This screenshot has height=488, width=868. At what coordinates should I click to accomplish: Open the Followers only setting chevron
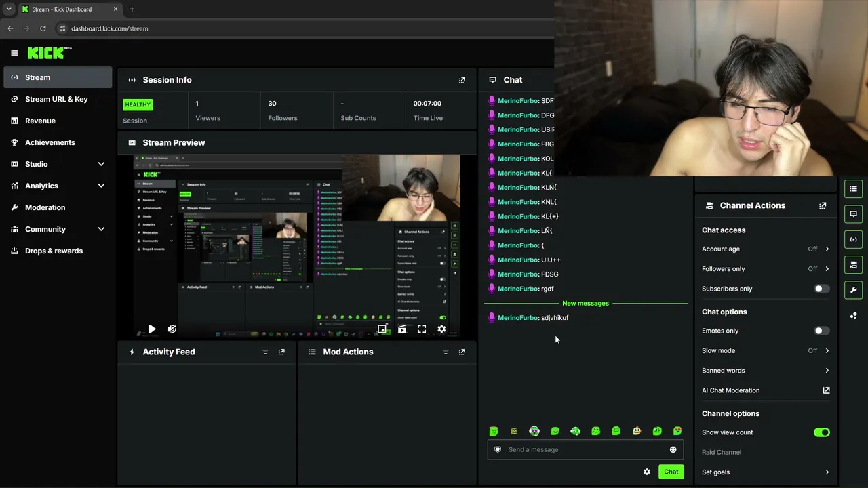pyautogui.click(x=827, y=269)
